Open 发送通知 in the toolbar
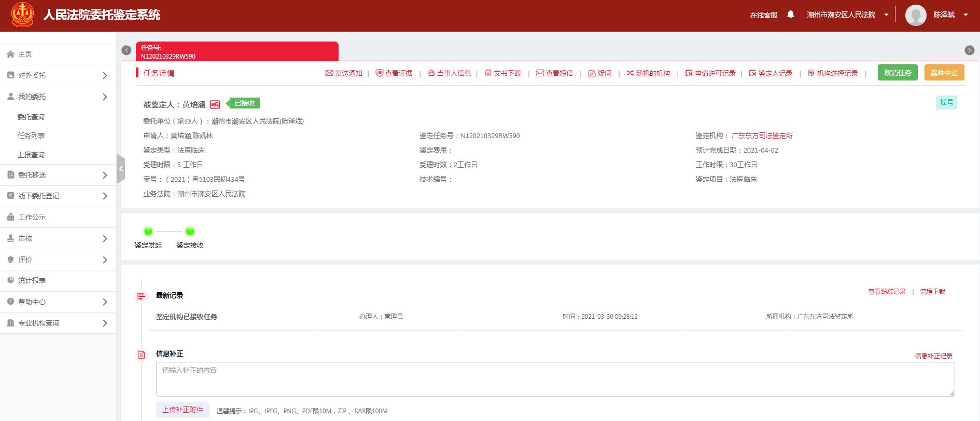Viewport: 980px width, 421px height. tap(344, 73)
